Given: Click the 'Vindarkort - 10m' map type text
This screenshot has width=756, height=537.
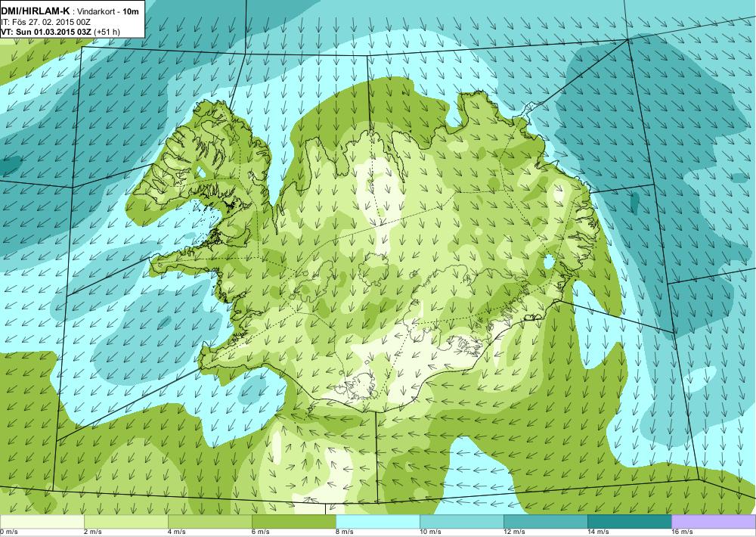Looking at the screenshot, I should tap(108, 11).
